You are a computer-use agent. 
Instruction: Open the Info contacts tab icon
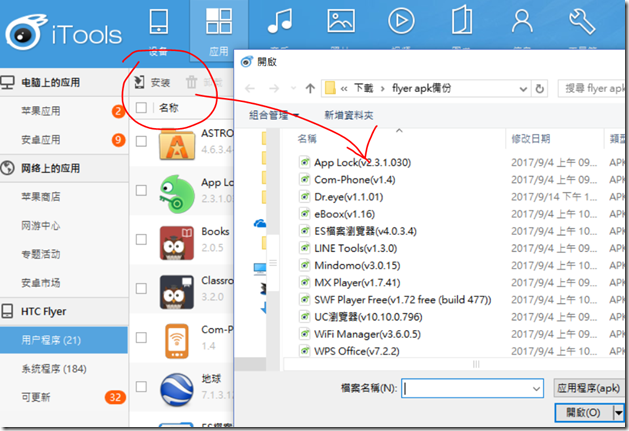click(x=522, y=21)
